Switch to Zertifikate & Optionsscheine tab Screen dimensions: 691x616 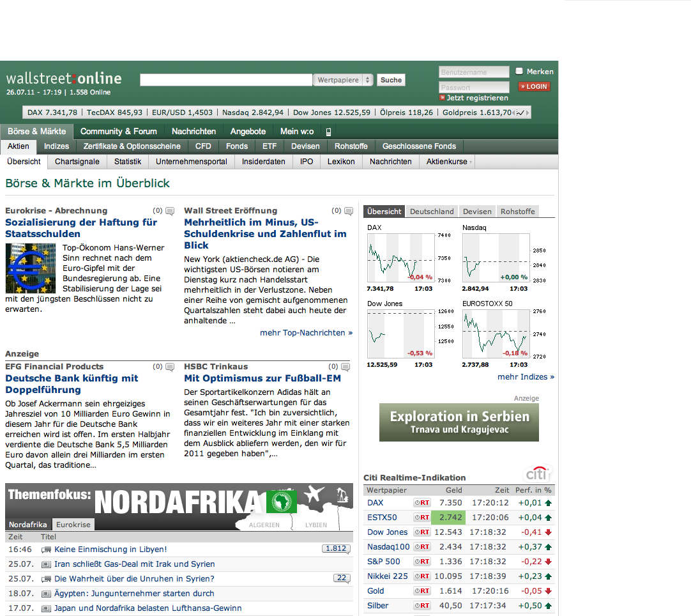point(132,146)
